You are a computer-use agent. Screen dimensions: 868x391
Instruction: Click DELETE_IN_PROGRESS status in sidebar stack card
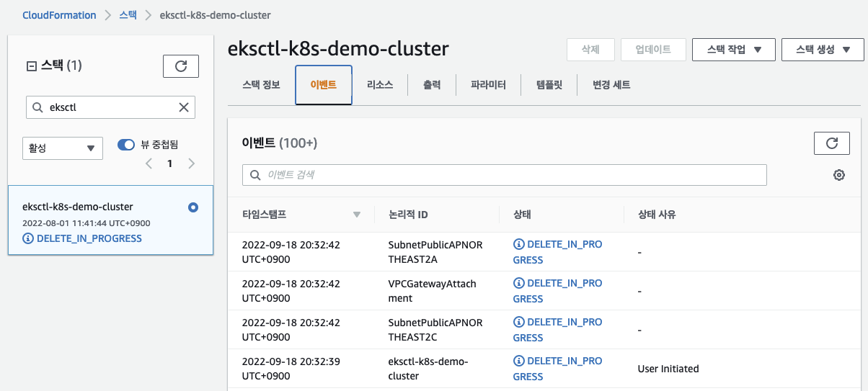(x=82, y=238)
